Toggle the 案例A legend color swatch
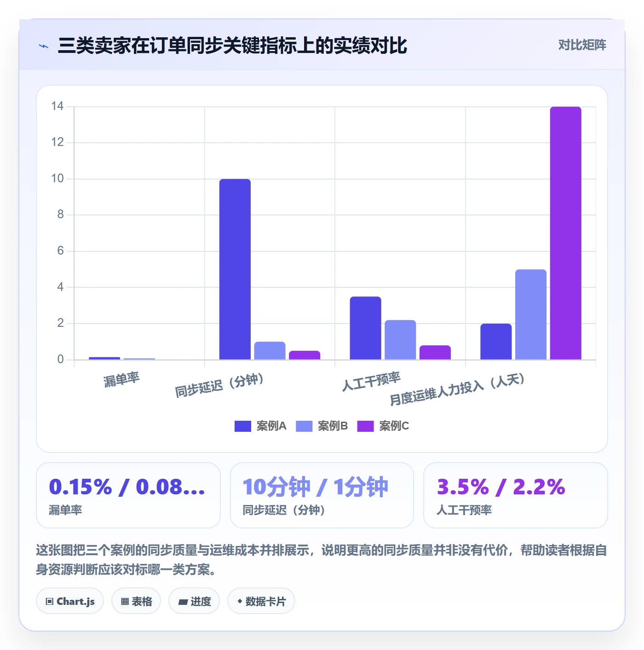This screenshot has width=644, height=650. (x=242, y=426)
